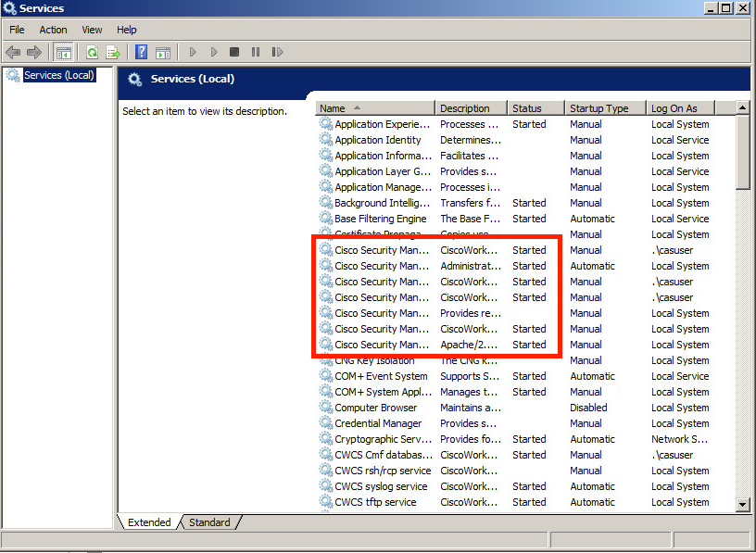756x553 pixels.
Task: Click the Forward arrow in the toolbar
Action: click(34, 52)
